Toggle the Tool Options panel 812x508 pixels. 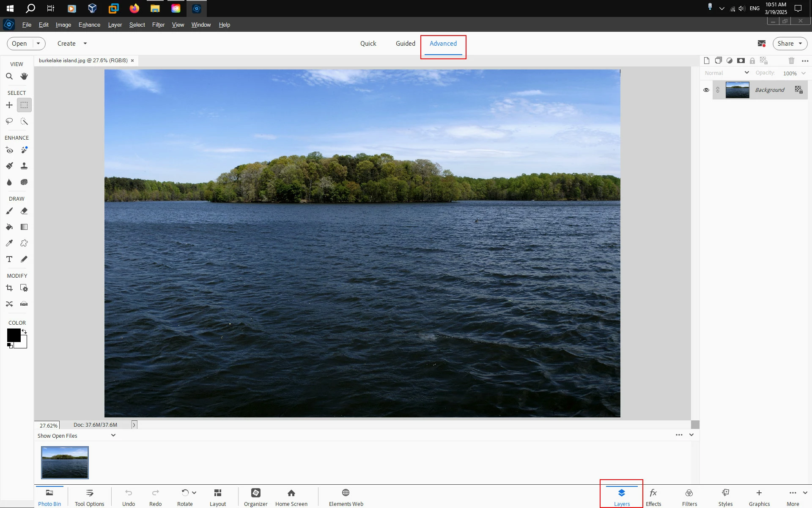89,497
